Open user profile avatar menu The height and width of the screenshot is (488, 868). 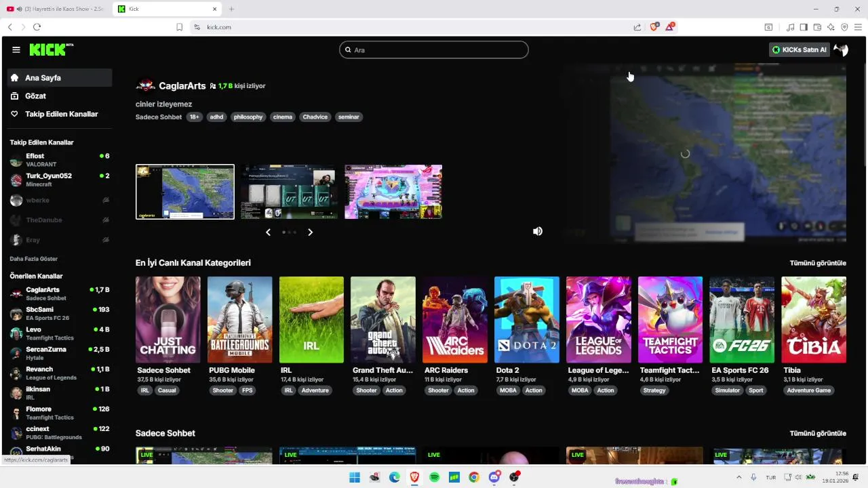pyautogui.click(x=841, y=49)
